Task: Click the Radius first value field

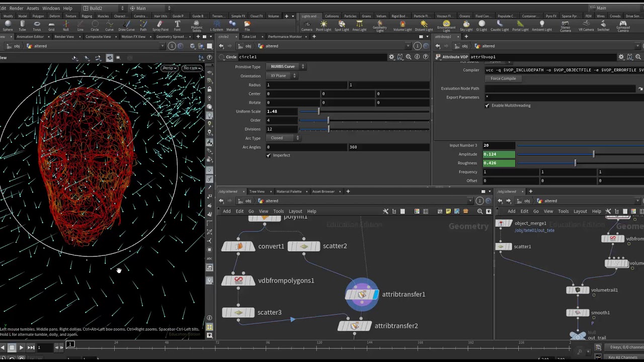Action: pyautogui.click(x=306, y=84)
